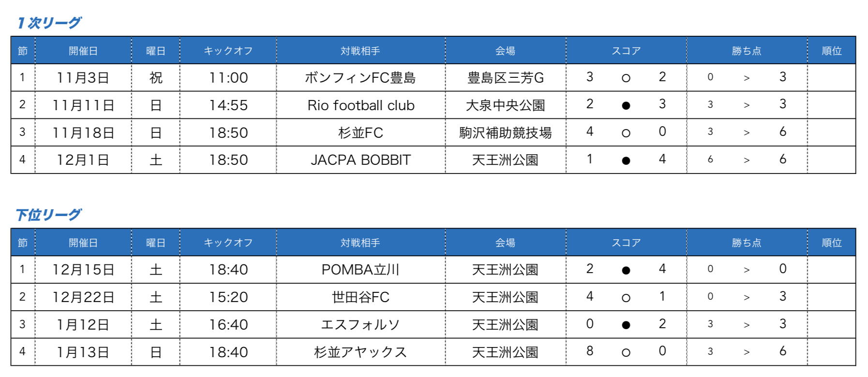
Task: Click the POMBA立川 opponent cell
Action: [x=360, y=270]
